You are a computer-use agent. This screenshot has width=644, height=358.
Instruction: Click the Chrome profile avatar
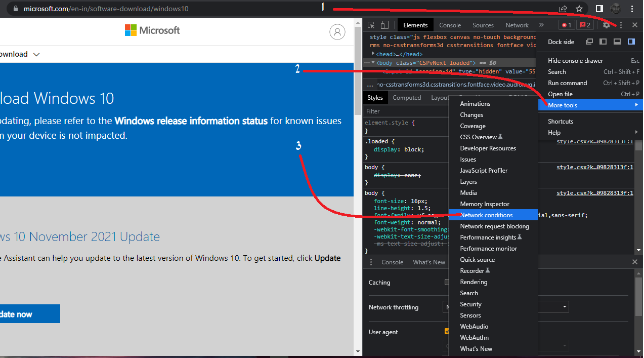click(x=615, y=9)
